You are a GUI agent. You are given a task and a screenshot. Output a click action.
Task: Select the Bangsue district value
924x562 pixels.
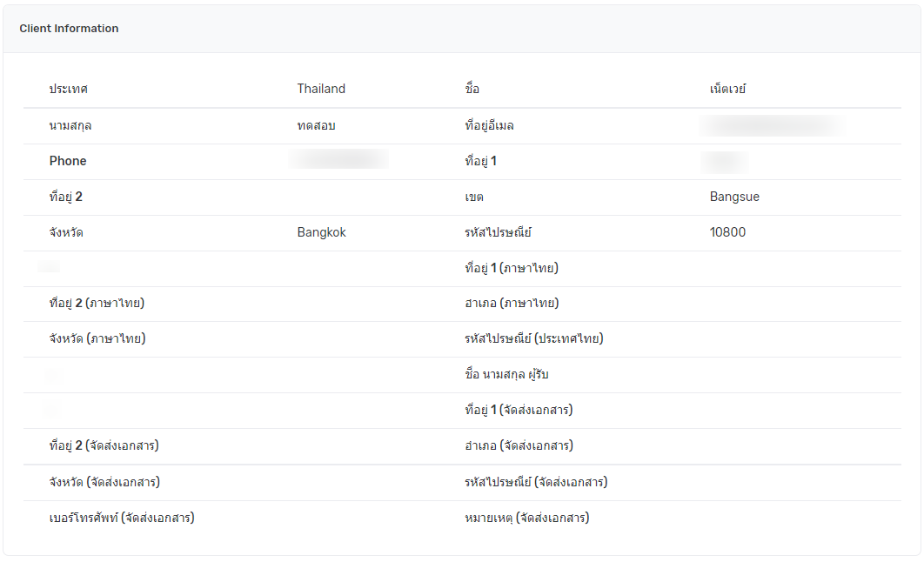[x=734, y=197]
